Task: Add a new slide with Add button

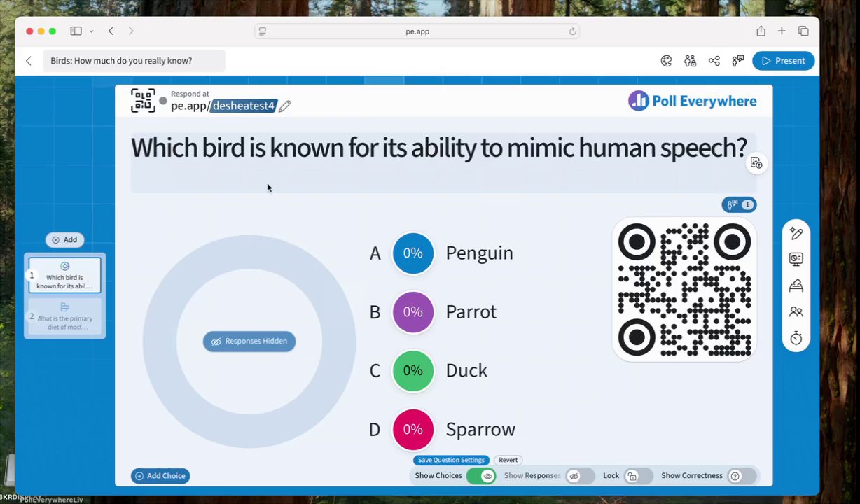Action: (64, 240)
